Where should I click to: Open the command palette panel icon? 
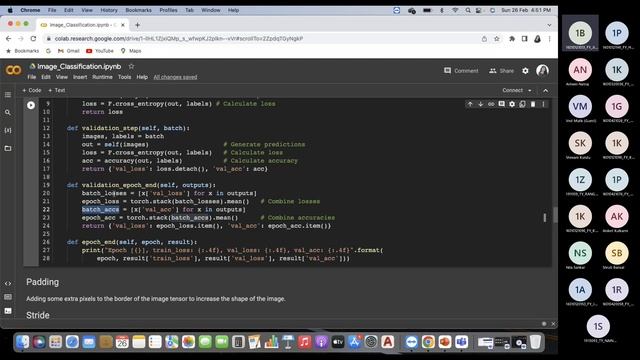[8, 297]
